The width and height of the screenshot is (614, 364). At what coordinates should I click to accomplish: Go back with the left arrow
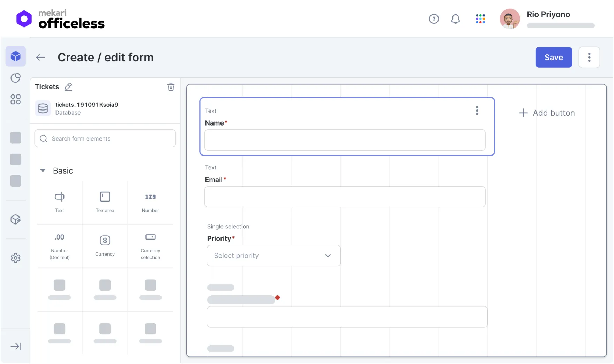tap(41, 58)
